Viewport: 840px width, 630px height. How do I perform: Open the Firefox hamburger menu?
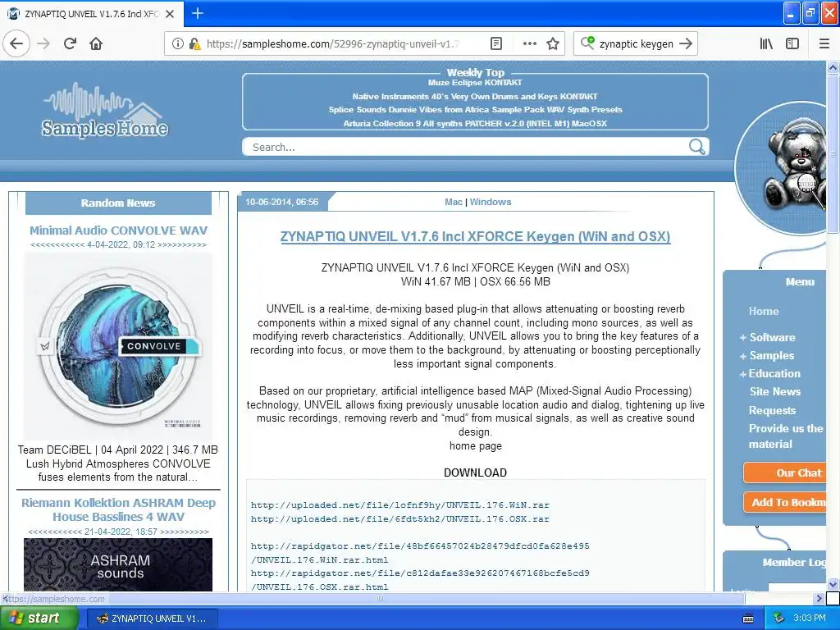point(824,44)
